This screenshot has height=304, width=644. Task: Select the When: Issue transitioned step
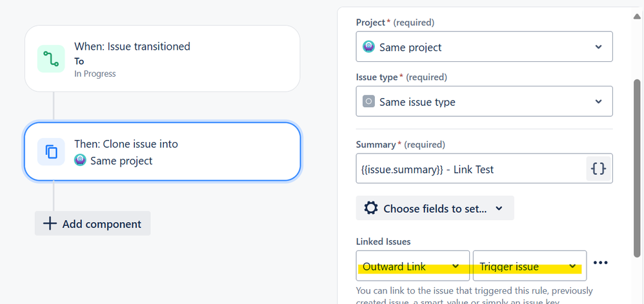tap(162, 58)
